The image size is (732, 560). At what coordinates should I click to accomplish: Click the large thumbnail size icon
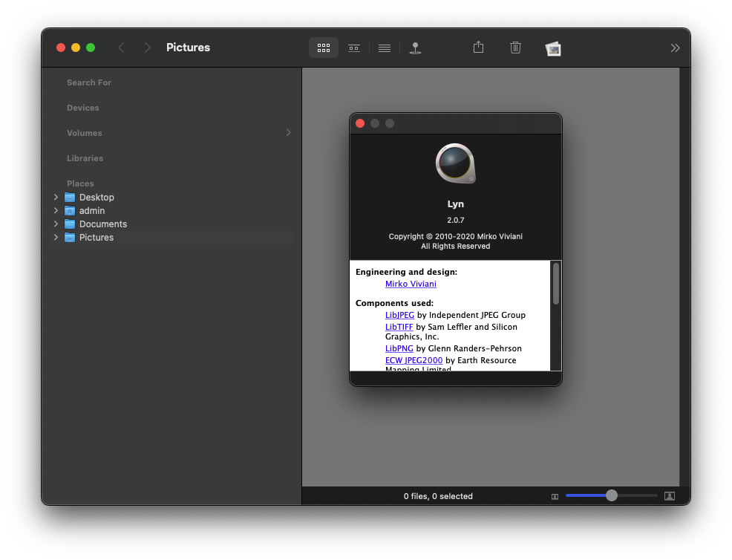[670, 496]
